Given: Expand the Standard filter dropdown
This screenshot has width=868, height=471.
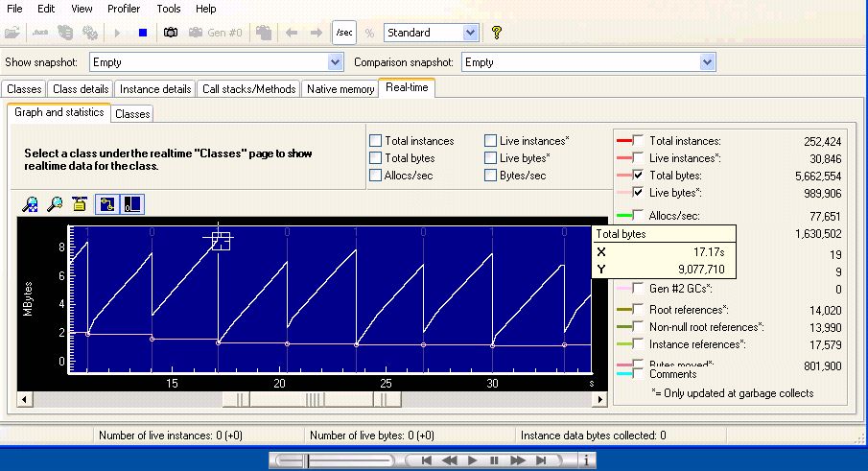Looking at the screenshot, I should click(x=470, y=33).
